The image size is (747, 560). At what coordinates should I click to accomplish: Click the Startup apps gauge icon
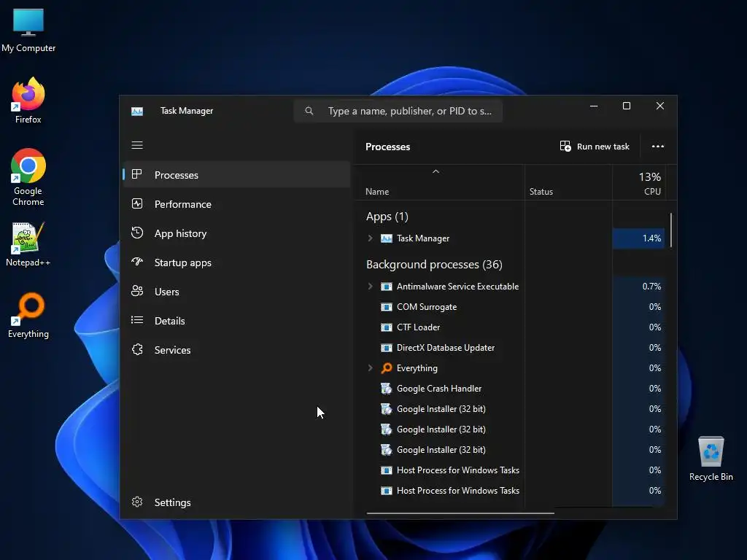[x=136, y=262]
